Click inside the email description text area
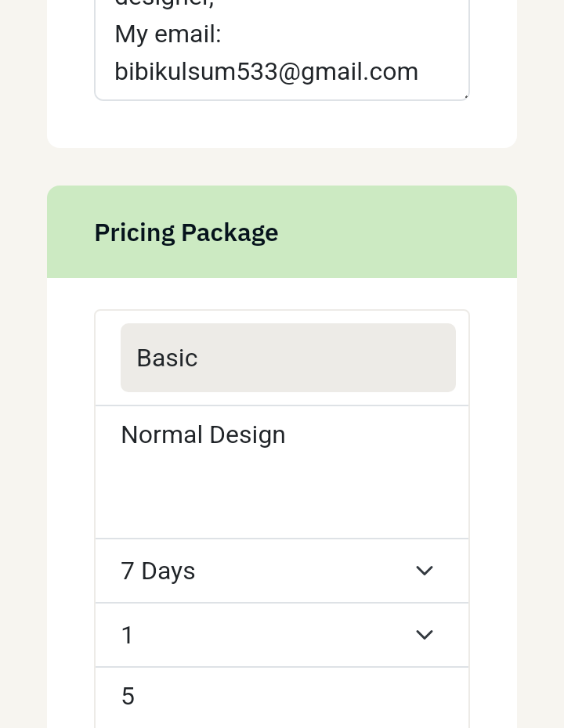 tap(282, 47)
